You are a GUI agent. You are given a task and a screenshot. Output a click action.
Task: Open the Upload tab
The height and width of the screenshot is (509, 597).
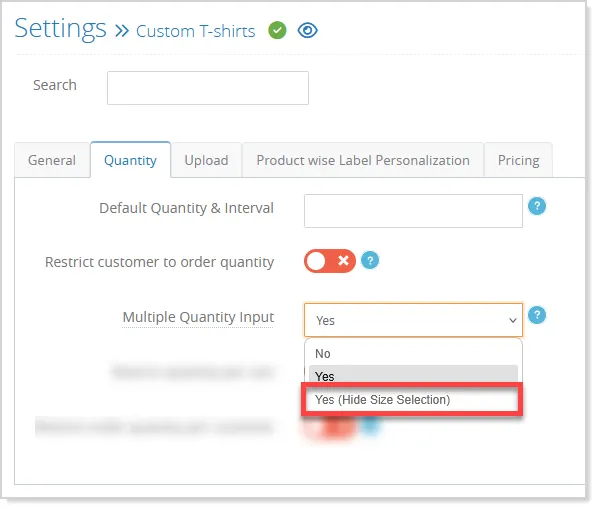coord(206,160)
